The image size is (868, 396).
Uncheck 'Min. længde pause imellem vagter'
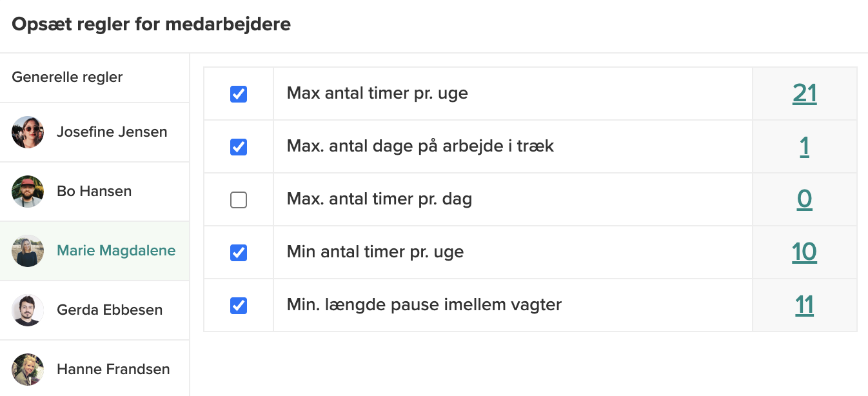tap(239, 305)
